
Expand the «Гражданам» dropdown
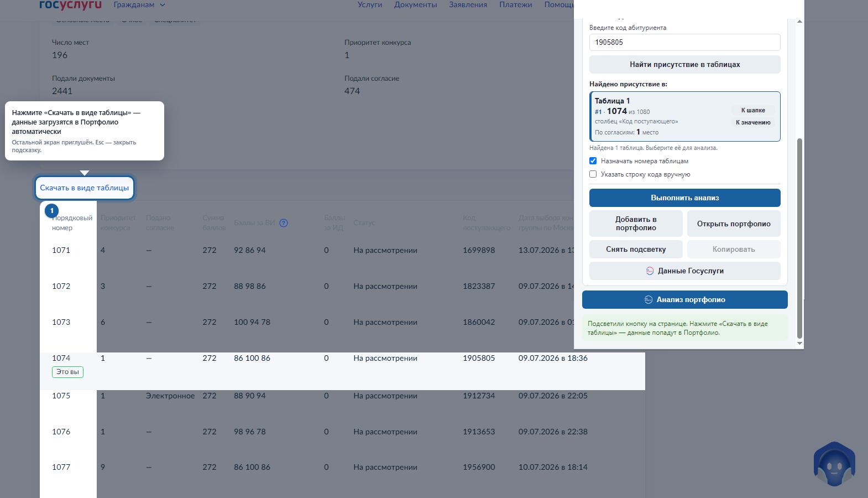(139, 5)
